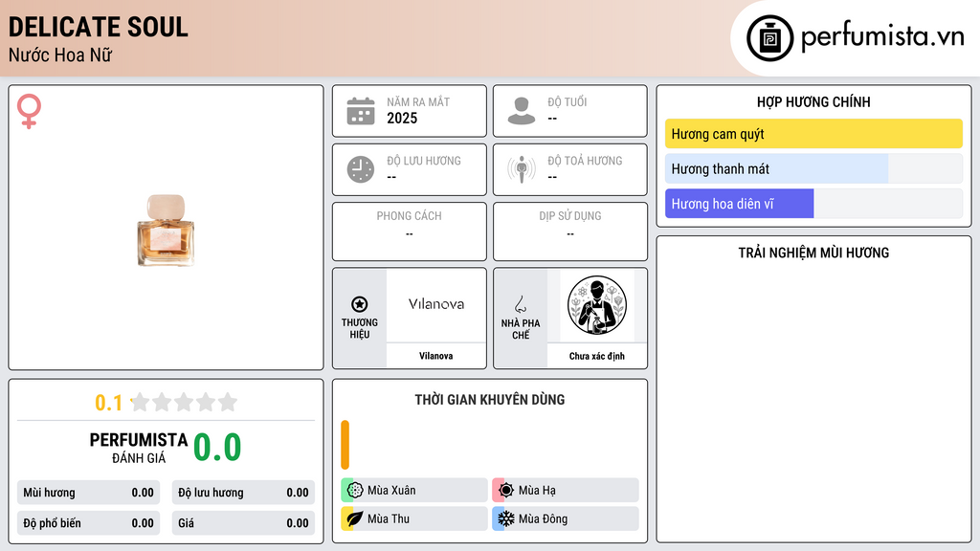Click the Mùa Đông season label
This screenshot has width=980, height=551.
tap(543, 518)
